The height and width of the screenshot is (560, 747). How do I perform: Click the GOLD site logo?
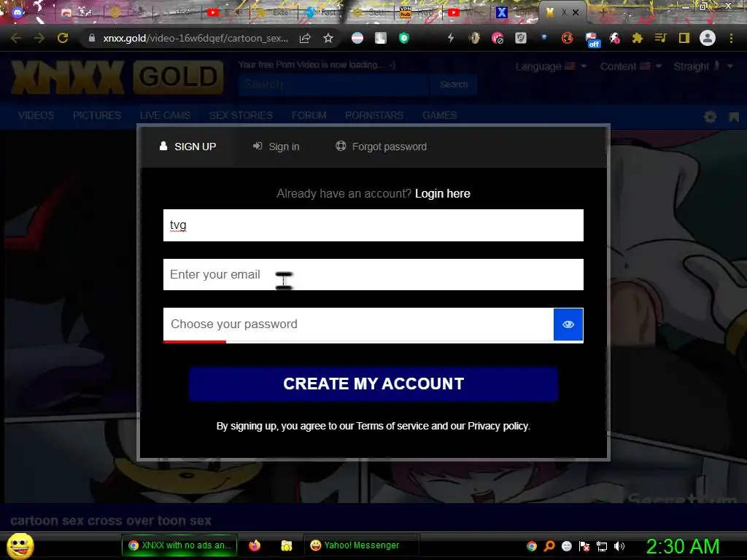(178, 77)
